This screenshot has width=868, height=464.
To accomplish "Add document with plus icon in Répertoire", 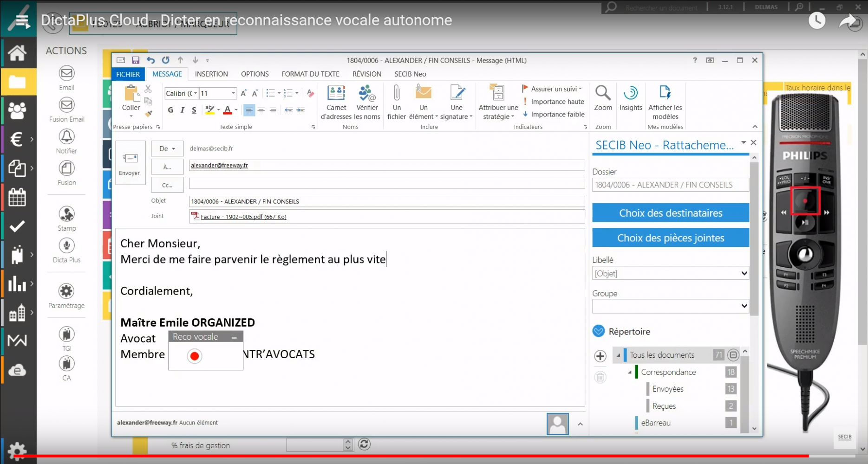I will pos(600,356).
